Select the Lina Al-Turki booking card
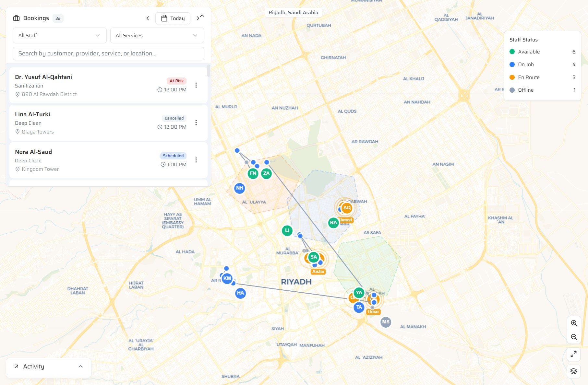 click(108, 122)
